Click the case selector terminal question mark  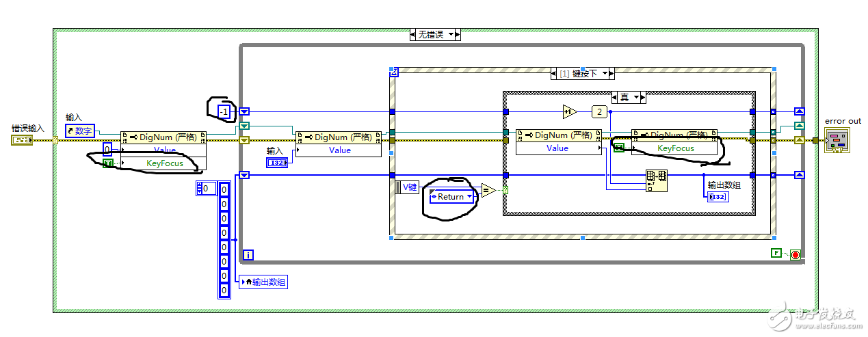tap(505, 189)
